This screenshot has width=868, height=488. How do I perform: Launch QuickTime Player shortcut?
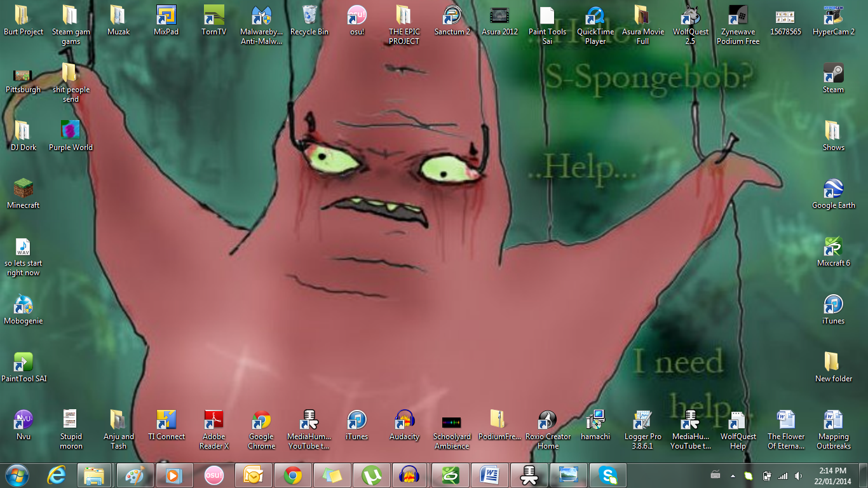pos(595,25)
